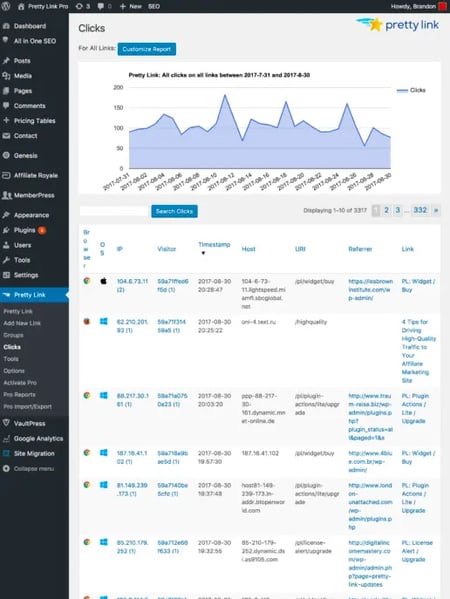Sort by the Visitor column header
The image size is (450, 599).
click(x=167, y=249)
